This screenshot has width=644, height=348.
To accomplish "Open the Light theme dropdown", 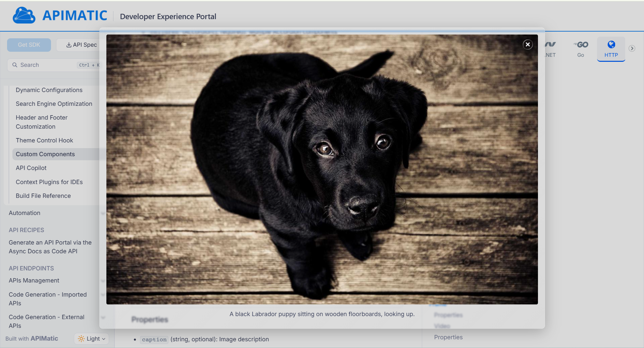I will tap(92, 339).
